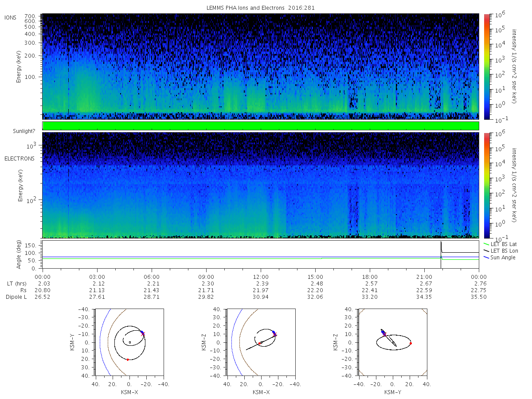Viewport: 532px width, 399px height.
Task: Click the ion Energy (keV) axis label
Action: 20,66
